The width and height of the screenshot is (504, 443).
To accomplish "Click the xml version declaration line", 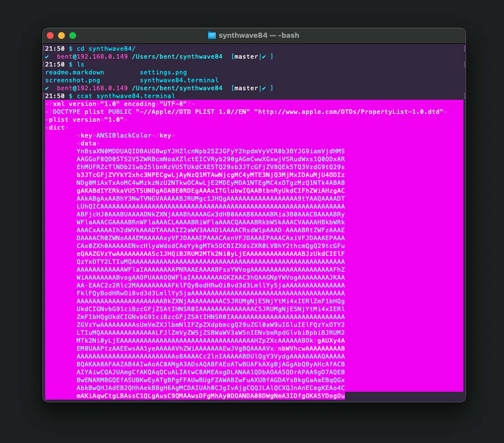I will (120, 104).
